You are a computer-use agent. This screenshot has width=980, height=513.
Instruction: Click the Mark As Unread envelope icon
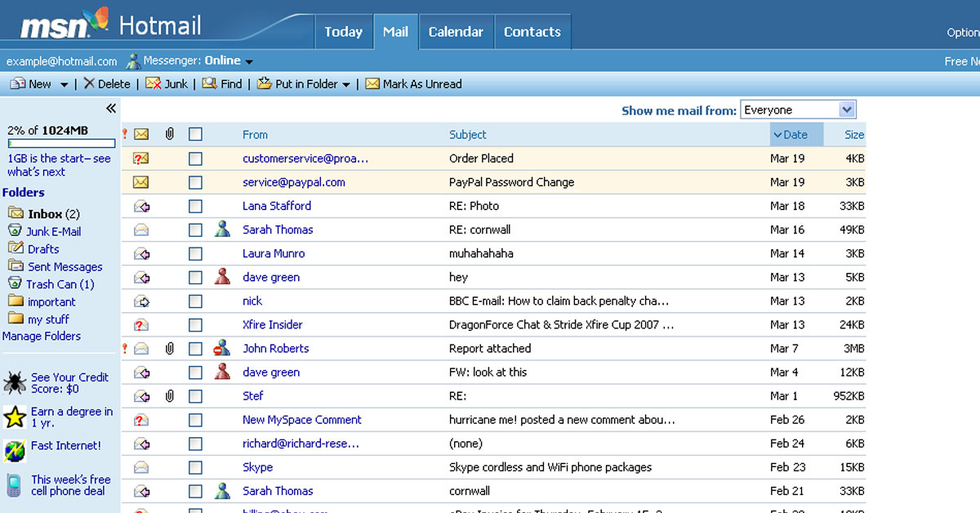(373, 83)
